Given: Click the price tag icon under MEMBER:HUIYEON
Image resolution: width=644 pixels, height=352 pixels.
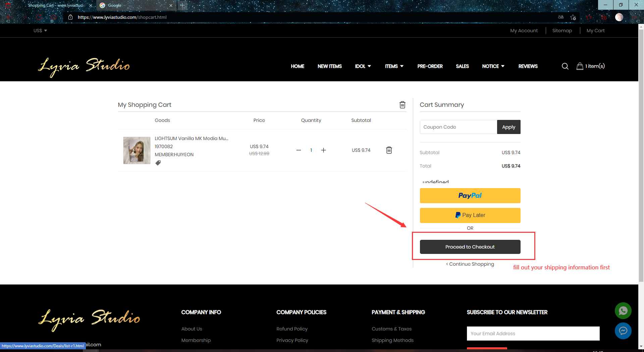Looking at the screenshot, I should pyautogui.click(x=158, y=163).
